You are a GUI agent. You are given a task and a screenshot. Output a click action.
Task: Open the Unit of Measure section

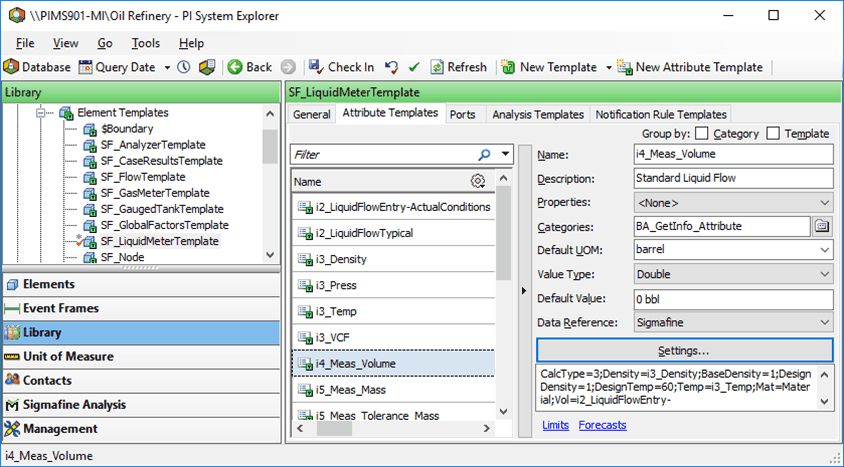pyautogui.click(x=141, y=357)
